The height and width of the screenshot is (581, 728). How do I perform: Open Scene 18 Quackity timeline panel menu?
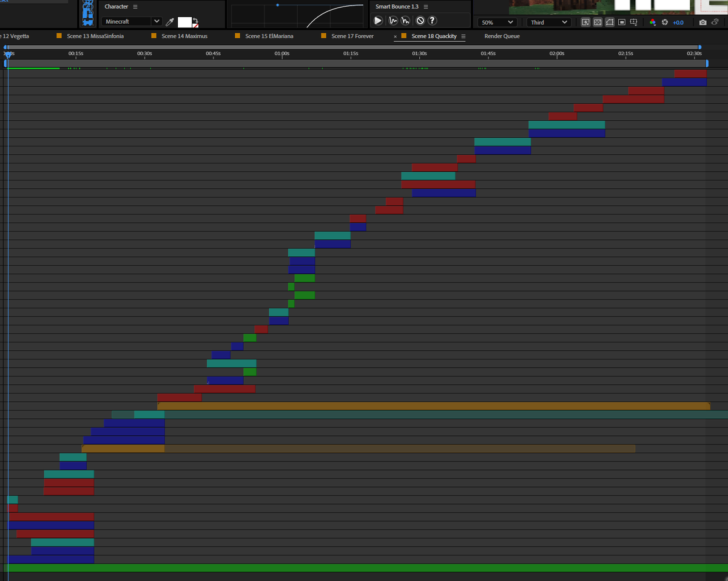[463, 36]
